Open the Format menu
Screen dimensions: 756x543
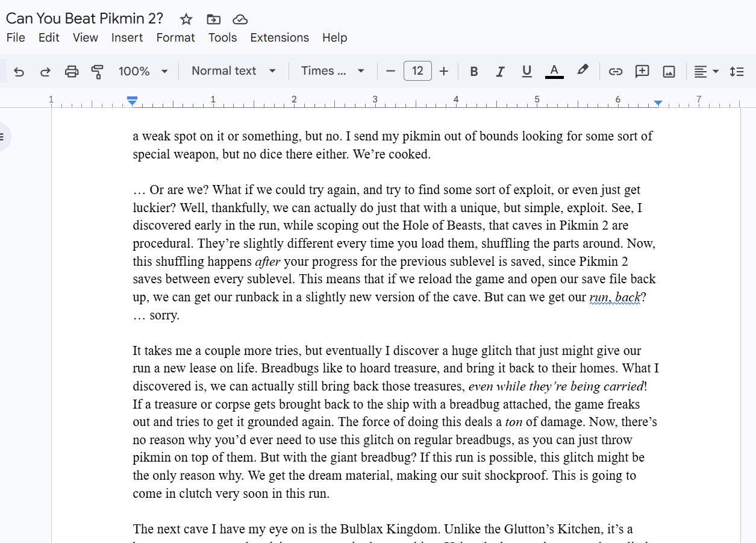pyautogui.click(x=175, y=37)
